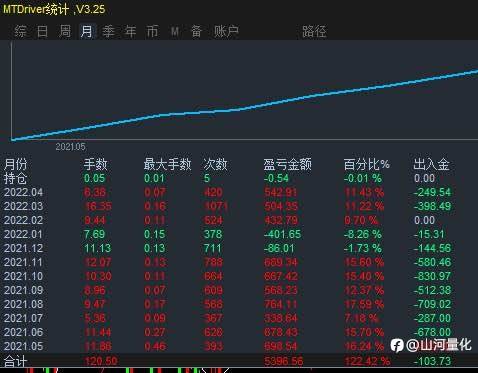
Task: Open the M tab
Action: coord(175,32)
